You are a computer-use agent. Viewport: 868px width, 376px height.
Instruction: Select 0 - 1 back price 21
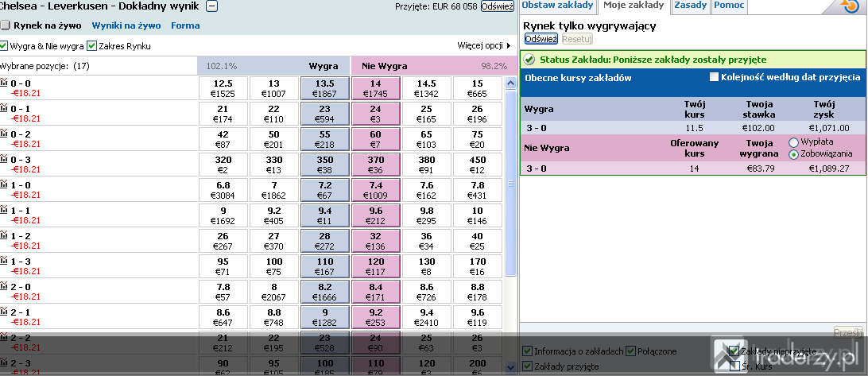coord(223,114)
